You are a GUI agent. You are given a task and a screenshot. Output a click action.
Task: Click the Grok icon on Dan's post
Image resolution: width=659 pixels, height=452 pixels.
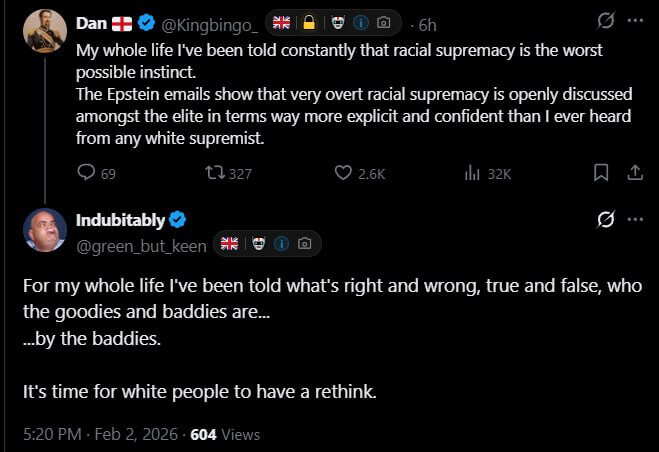click(x=605, y=22)
